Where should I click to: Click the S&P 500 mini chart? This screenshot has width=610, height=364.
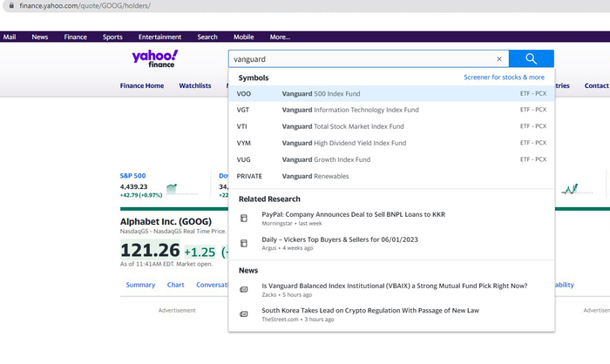pos(172,188)
